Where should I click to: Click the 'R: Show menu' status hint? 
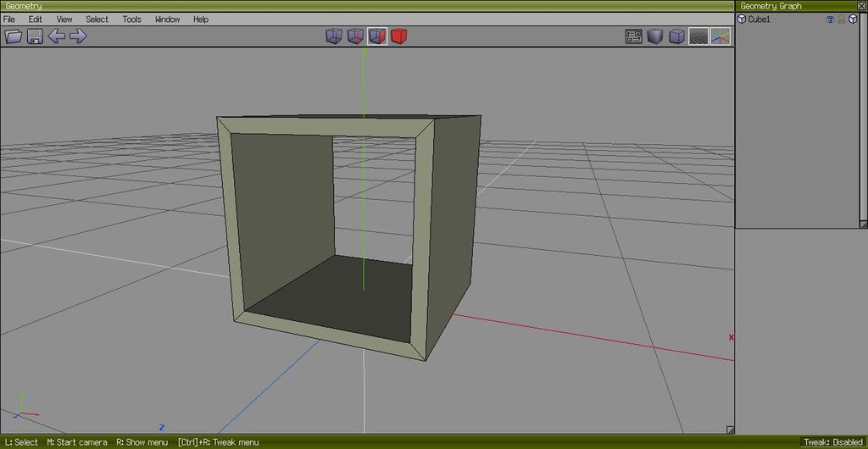click(x=142, y=442)
